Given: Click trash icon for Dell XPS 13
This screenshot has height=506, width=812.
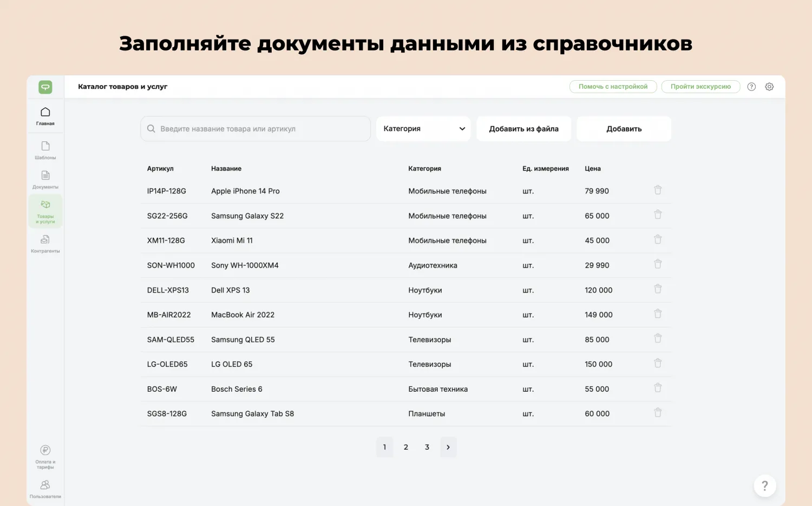Looking at the screenshot, I should tap(658, 289).
